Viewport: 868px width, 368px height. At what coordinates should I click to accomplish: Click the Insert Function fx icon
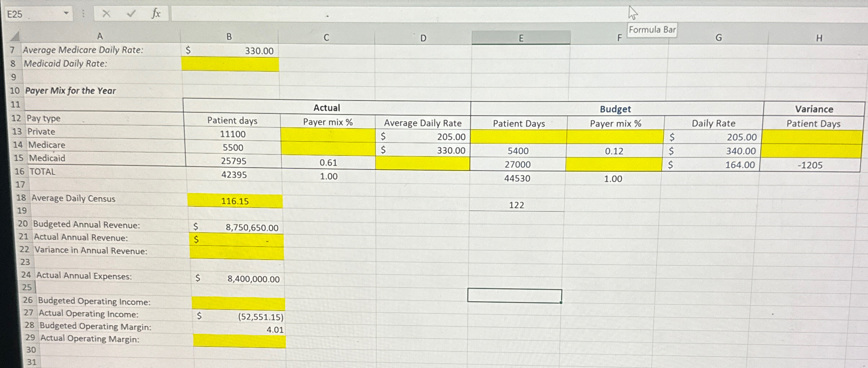tap(155, 14)
